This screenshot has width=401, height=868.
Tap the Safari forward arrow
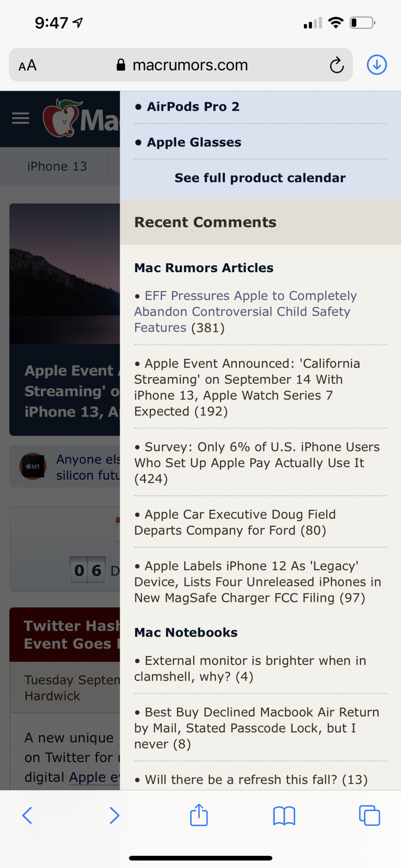(114, 815)
